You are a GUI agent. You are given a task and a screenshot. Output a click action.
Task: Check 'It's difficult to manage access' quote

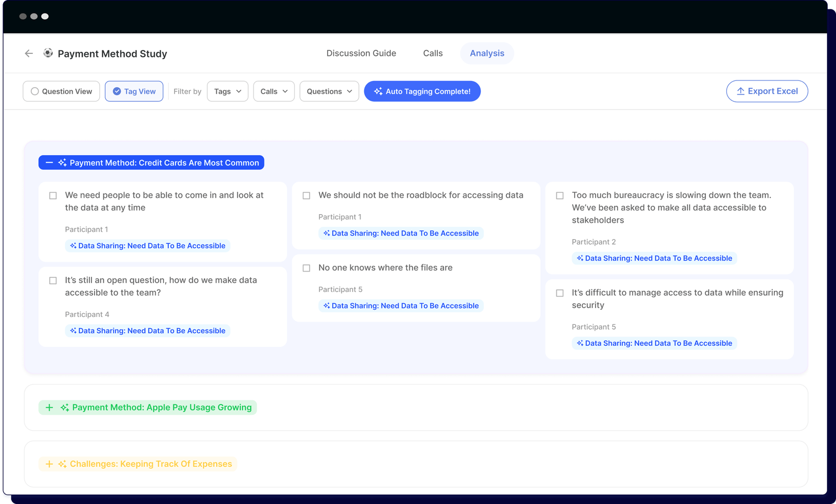[x=560, y=294]
